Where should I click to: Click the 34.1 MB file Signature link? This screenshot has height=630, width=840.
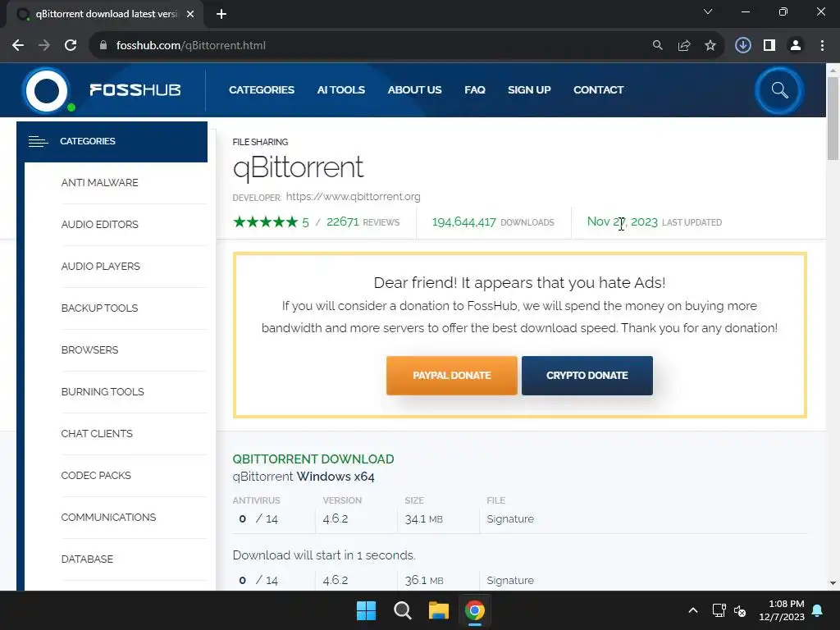pyautogui.click(x=510, y=519)
